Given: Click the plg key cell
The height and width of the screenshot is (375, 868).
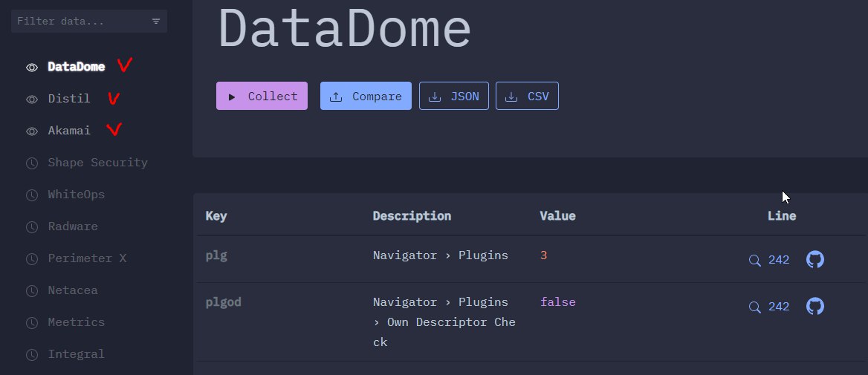Looking at the screenshot, I should click(x=216, y=255).
